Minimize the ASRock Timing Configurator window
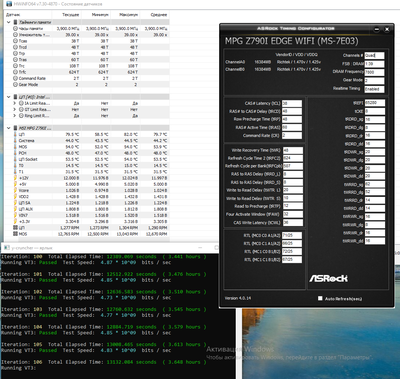 pyautogui.click(x=377, y=29)
